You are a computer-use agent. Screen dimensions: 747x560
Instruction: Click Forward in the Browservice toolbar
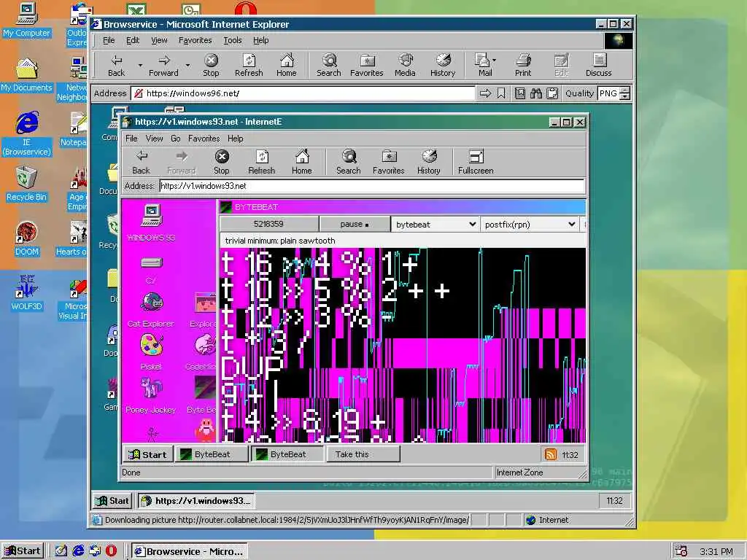163,65
